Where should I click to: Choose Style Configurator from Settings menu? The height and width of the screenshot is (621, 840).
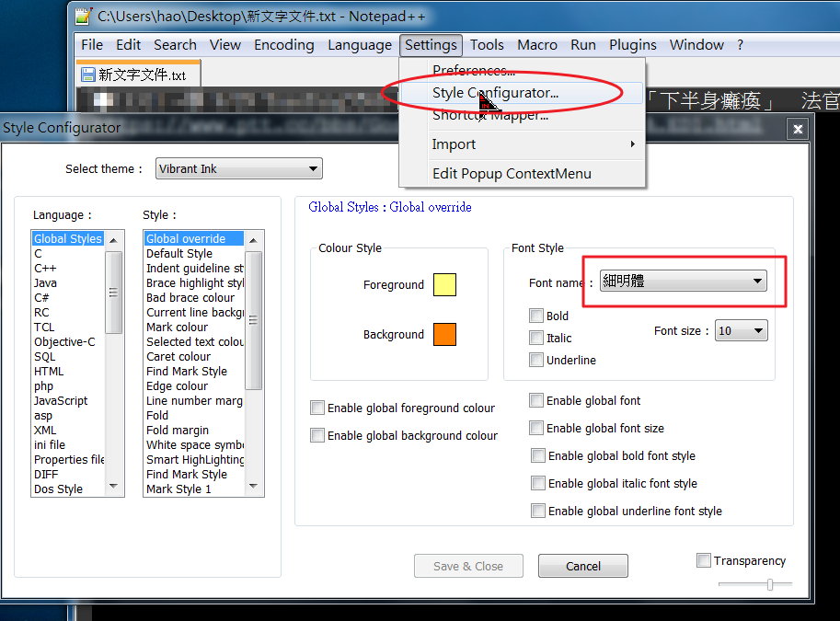coord(495,93)
